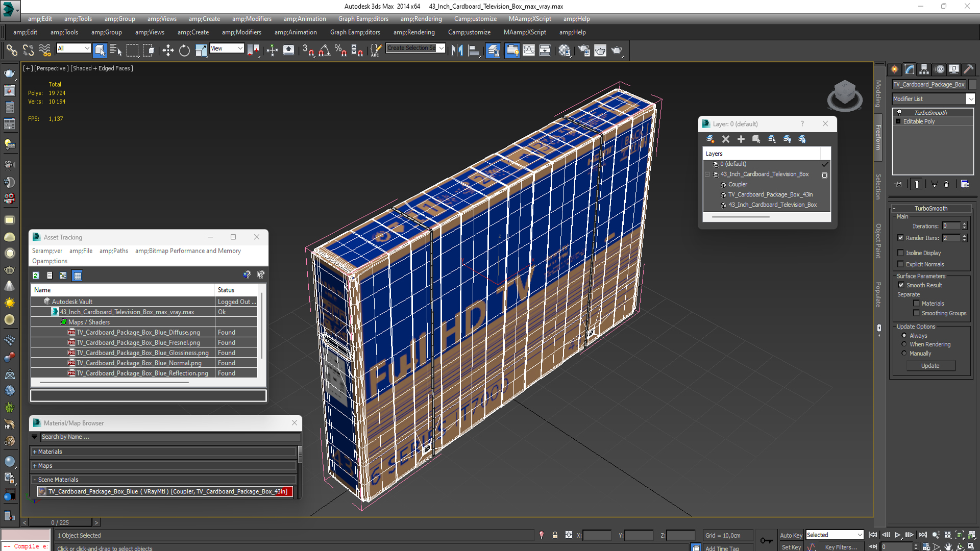
Task: Click the table view icon in Asset Tracking
Action: pos(78,275)
